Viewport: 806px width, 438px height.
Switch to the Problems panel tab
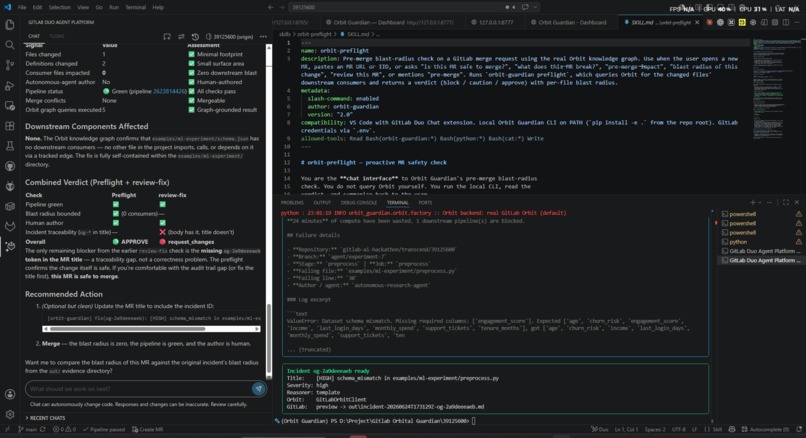(292, 203)
